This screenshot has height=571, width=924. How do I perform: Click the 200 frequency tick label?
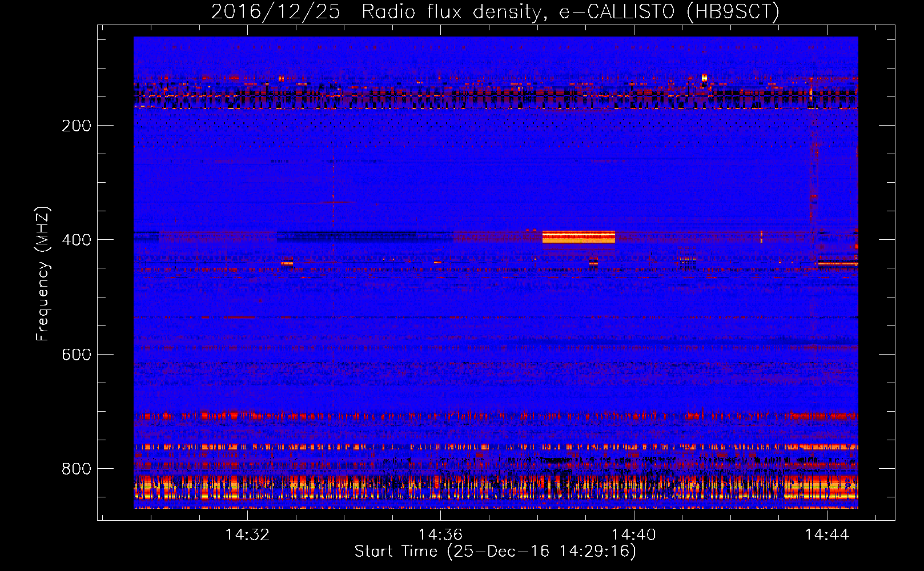click(x=77, y=126)
